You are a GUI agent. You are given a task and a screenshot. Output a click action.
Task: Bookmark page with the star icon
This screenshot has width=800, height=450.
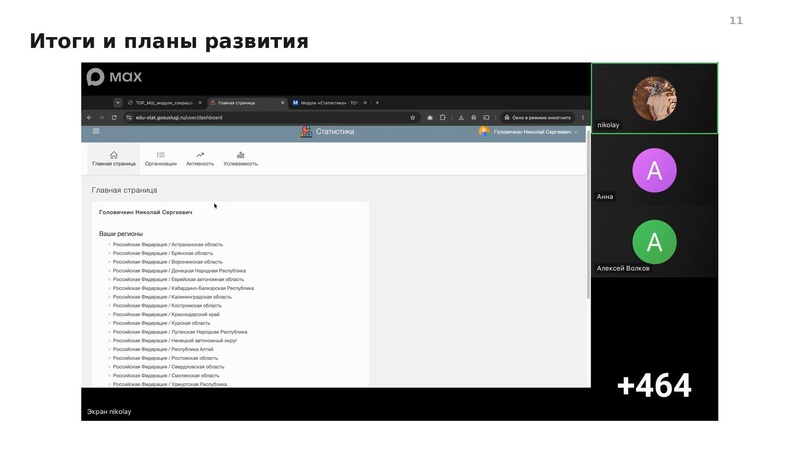coord(412,117)
